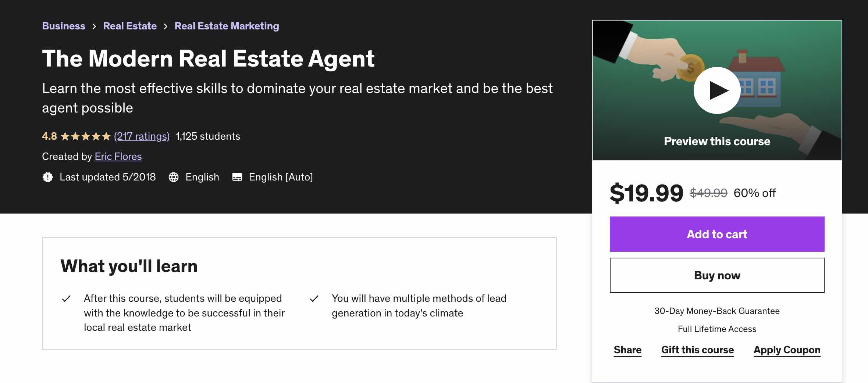
Task: Click the five-star rating icons
Action: (x=85, y=137)
